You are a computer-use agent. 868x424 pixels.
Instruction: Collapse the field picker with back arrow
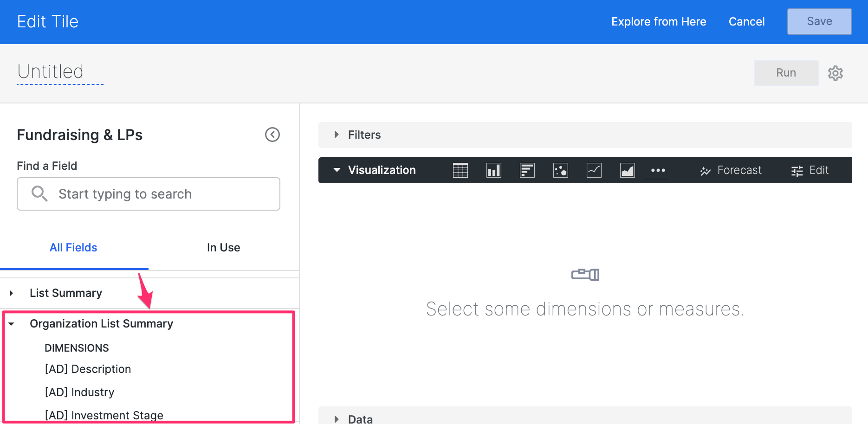click(x=272, y=135)
